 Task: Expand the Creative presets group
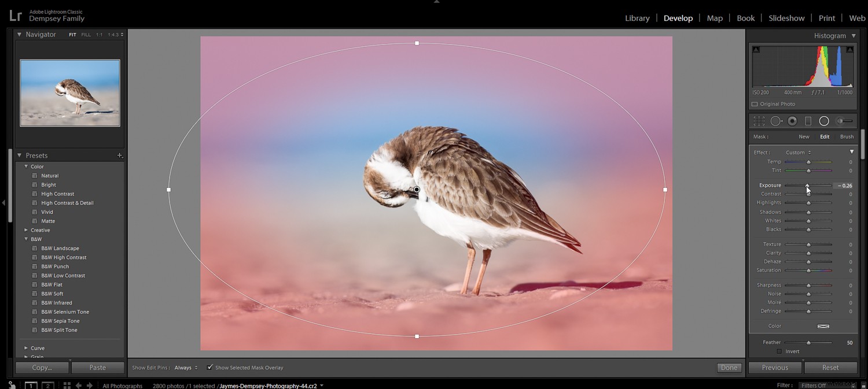[x=25, y=229]
